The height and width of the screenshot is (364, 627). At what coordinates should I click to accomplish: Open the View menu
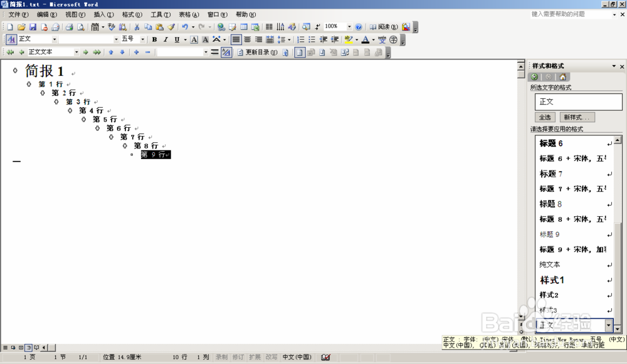75,14
